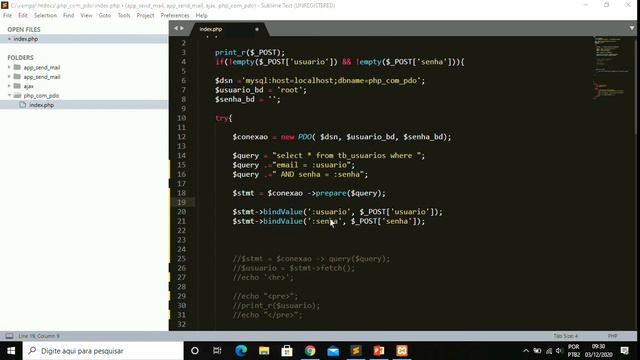Open XAMPP from taskbar

(402, 351)
